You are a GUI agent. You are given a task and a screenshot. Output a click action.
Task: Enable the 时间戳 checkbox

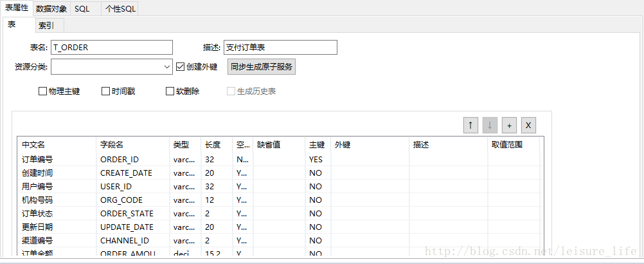point(105,91)
